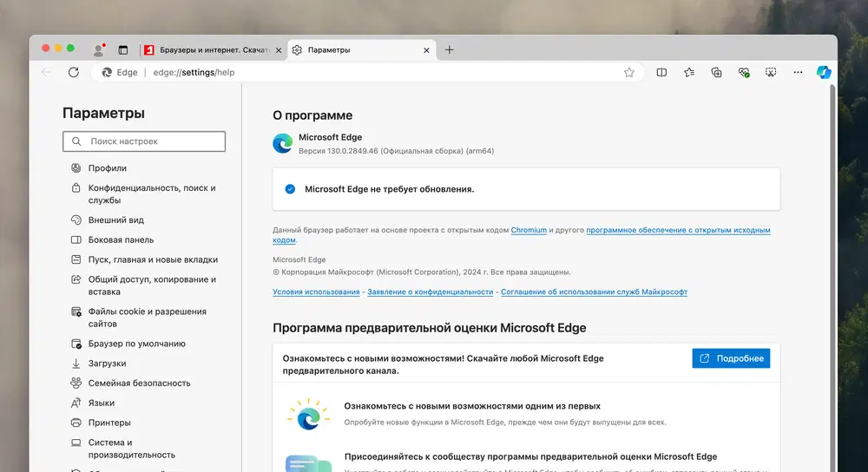Open Боковая панель settings
The image size is (868, 472).
point(122,239)
